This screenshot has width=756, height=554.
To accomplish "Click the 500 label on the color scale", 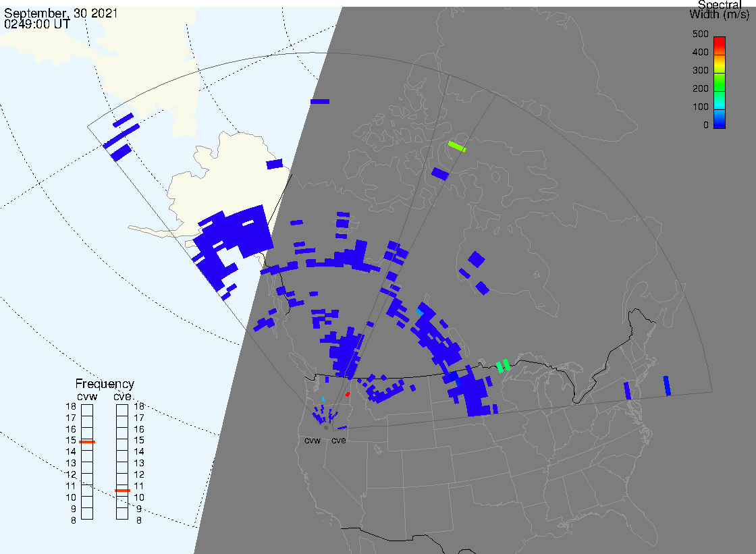I will [700, 34].
